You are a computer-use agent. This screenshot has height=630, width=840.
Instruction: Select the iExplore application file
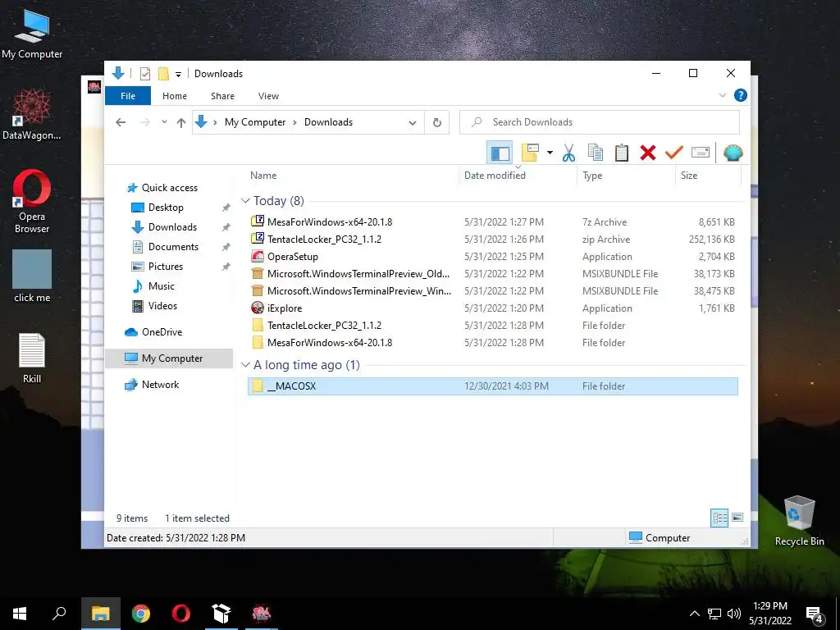[x=493, y=308]
